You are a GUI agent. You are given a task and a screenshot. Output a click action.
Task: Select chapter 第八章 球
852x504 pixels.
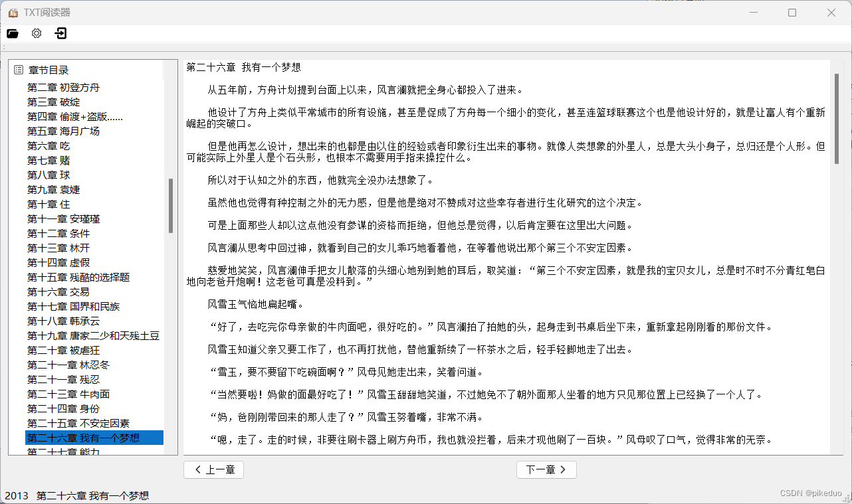tap(49, 175)
